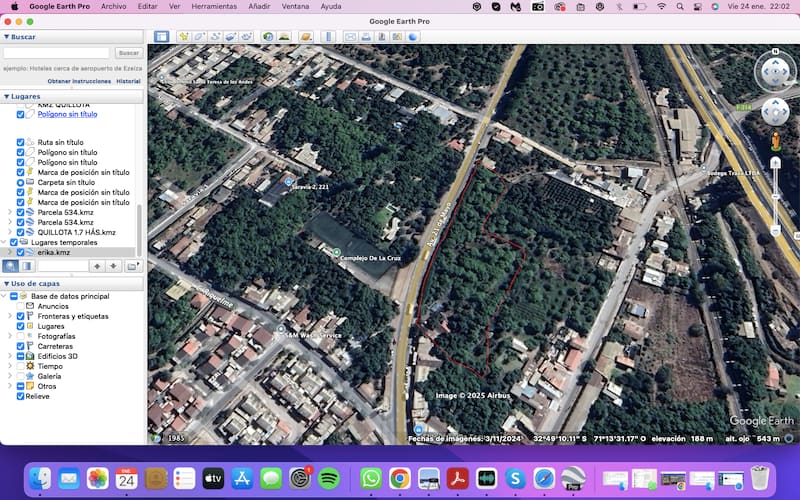The width and height of the screenshot is (800, 500).
Task: Enable the Anuncios layer checkbox
Action: tap(20, 306)
